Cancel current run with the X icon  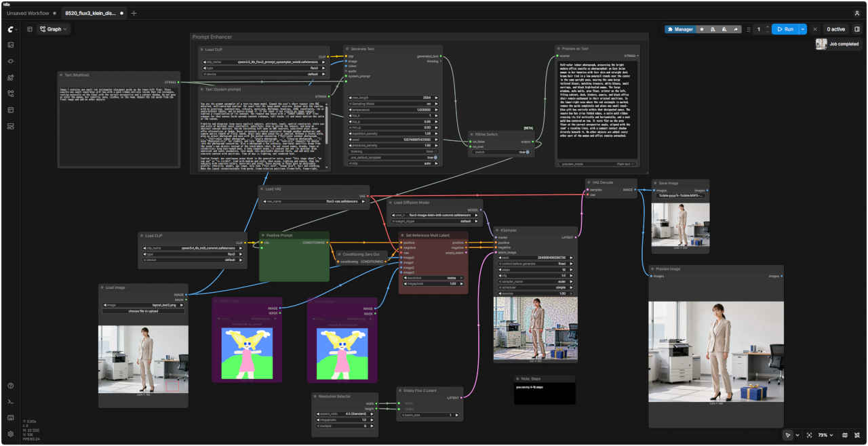815,29
